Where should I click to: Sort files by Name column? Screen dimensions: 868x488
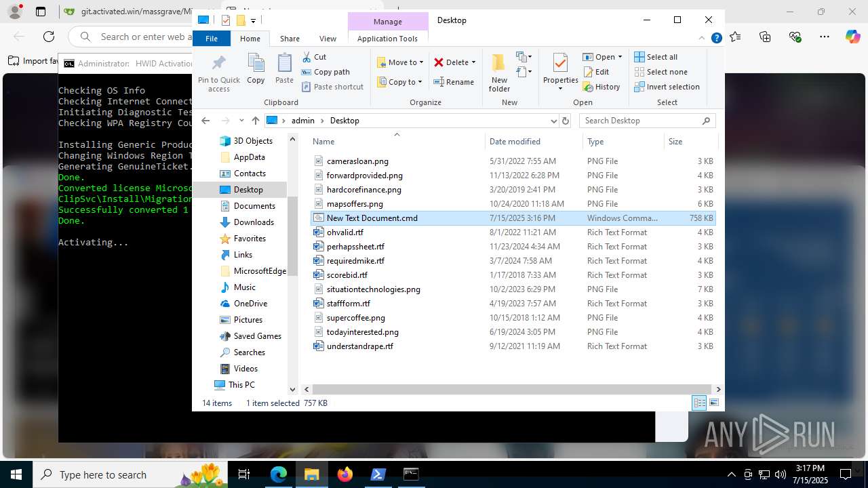tap(397, 141)
